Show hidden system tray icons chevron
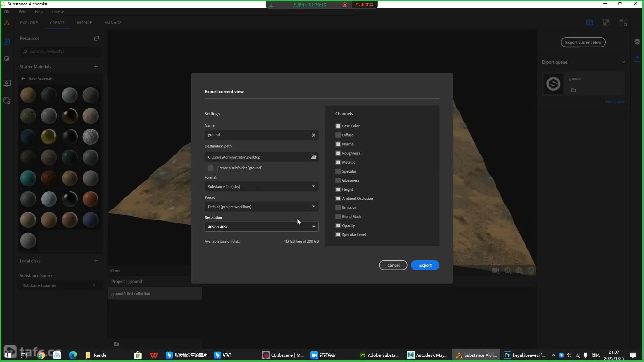 553,355
